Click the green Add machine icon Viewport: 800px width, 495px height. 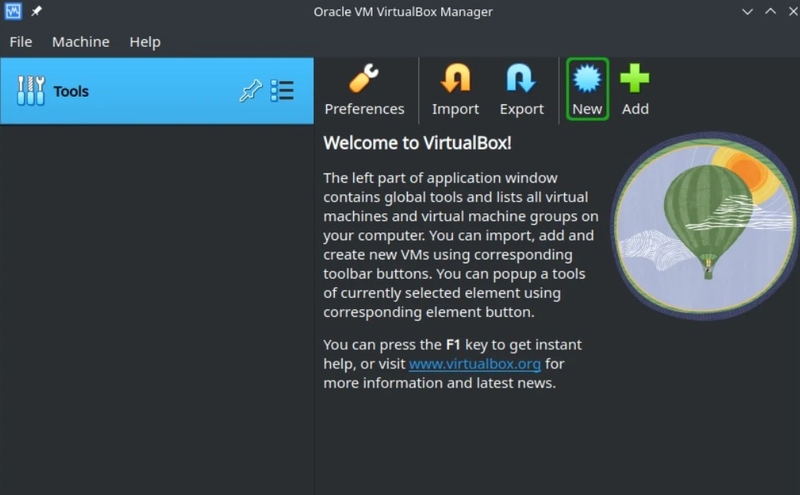(x=635, y=90)
